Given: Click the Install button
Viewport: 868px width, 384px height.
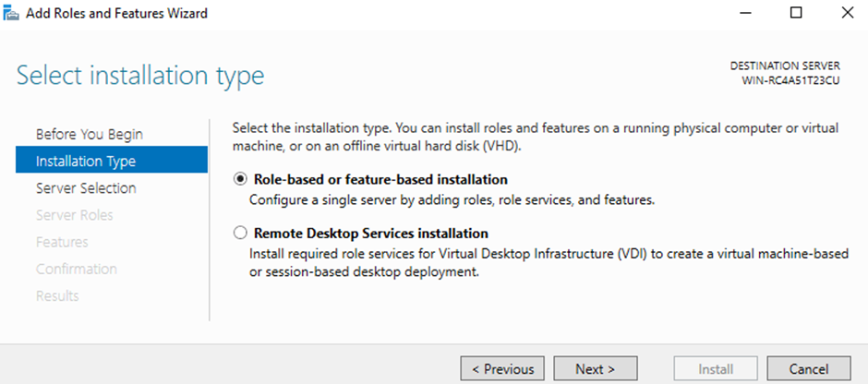Looking at the screenshot, I should point(716,368).
